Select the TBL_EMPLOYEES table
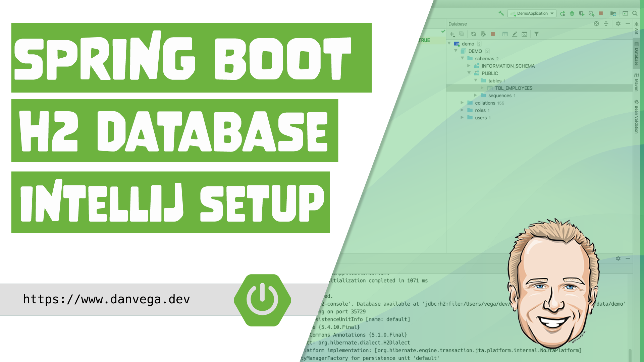This screenshot has height=362, width=644. tap(539, 88)
